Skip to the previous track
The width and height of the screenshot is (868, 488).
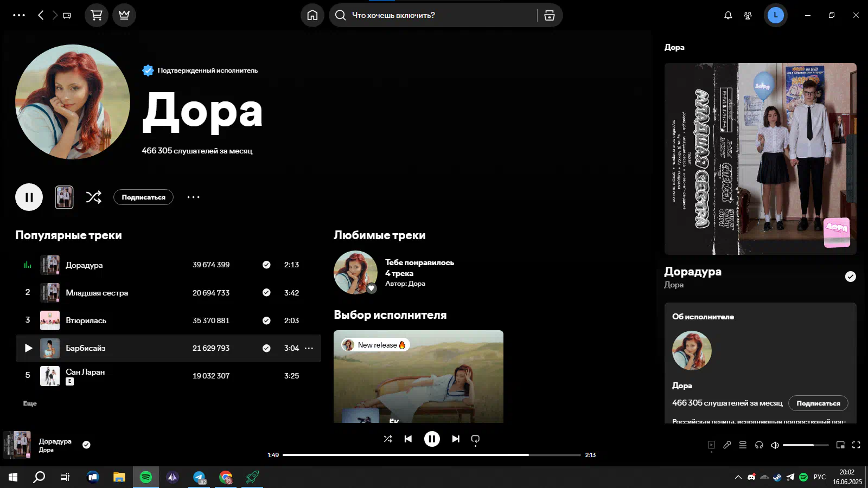coord(408,439)
